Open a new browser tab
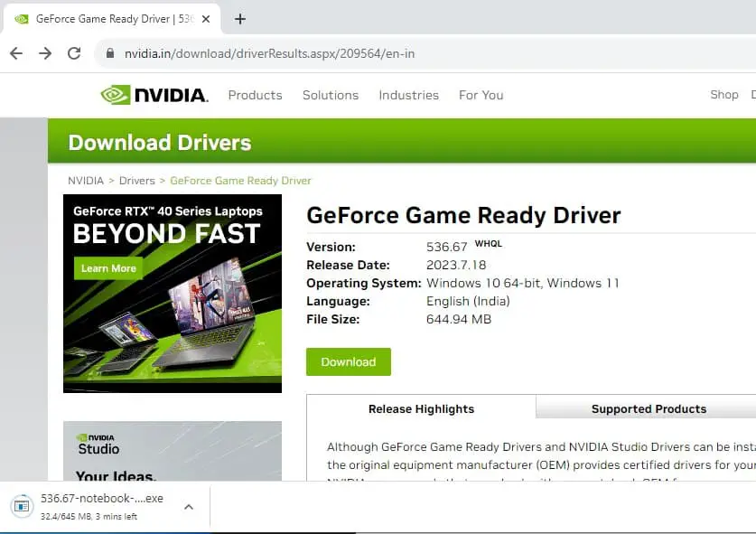 [x=240, y=19]
